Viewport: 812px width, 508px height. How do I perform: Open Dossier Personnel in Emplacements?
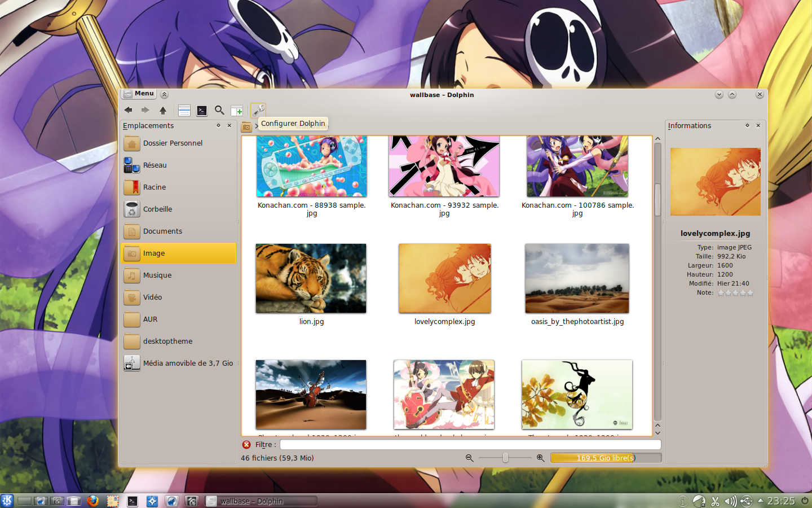(178, 143)
